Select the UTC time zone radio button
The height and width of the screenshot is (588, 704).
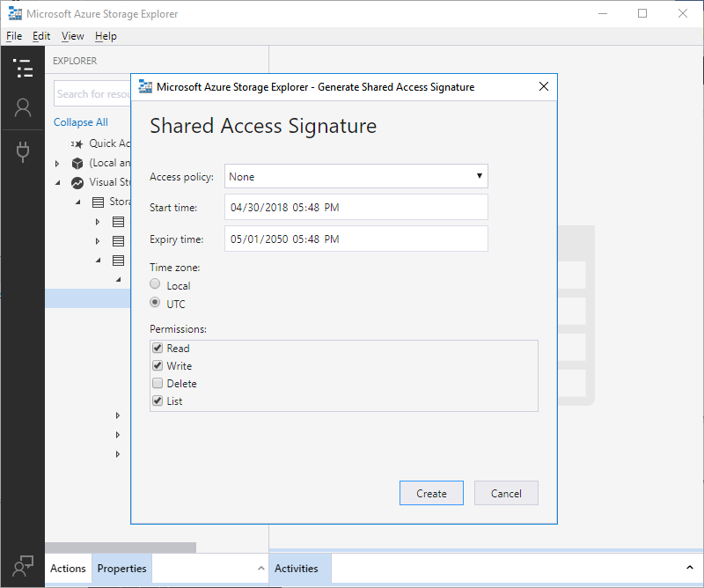(x=155, y=302)
